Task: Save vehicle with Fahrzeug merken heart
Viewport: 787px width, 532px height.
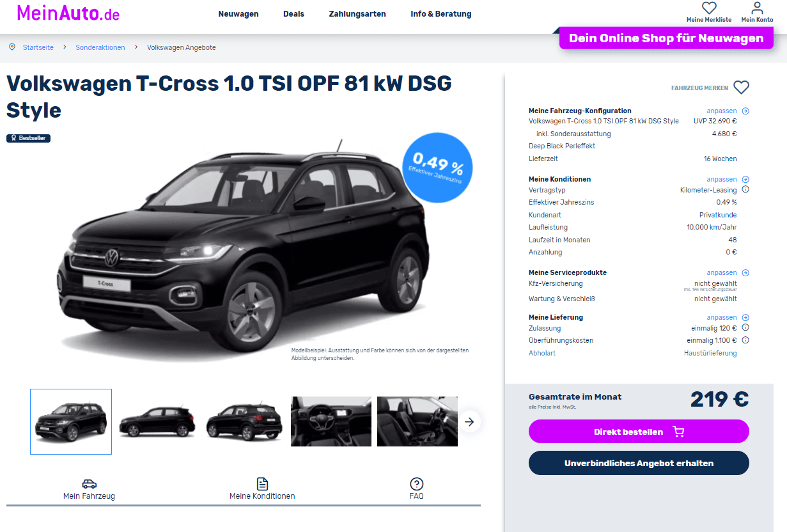Action: tap(741, 88)
